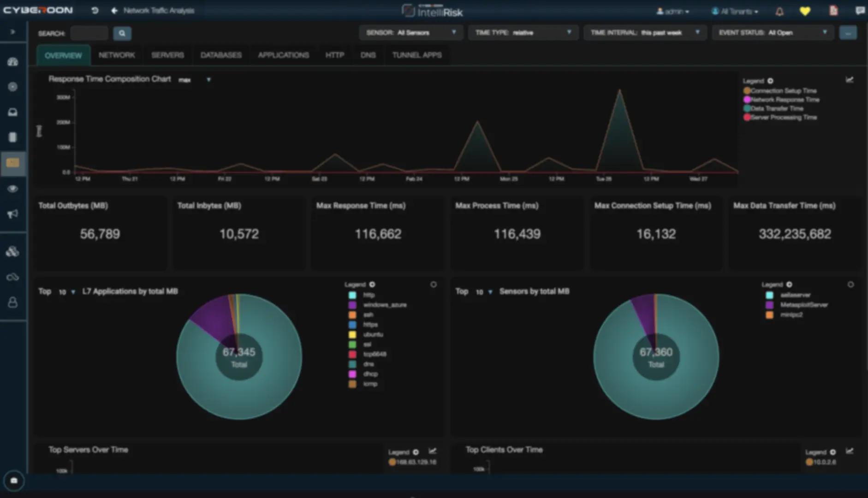This screenshot has width=868, height=498.
Task: Click the chart type icon on Top Servers panel
Action: [433, 451]
